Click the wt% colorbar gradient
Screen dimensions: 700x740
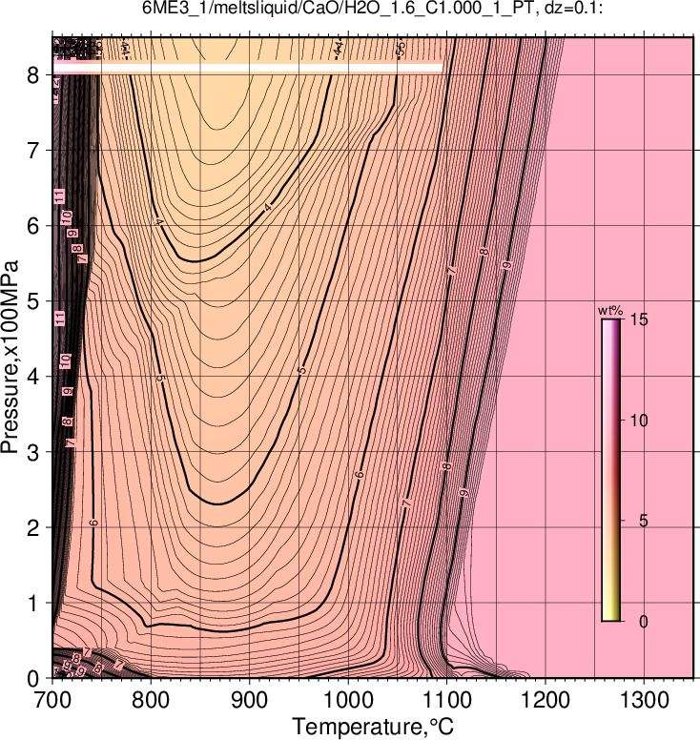(610, 470)
